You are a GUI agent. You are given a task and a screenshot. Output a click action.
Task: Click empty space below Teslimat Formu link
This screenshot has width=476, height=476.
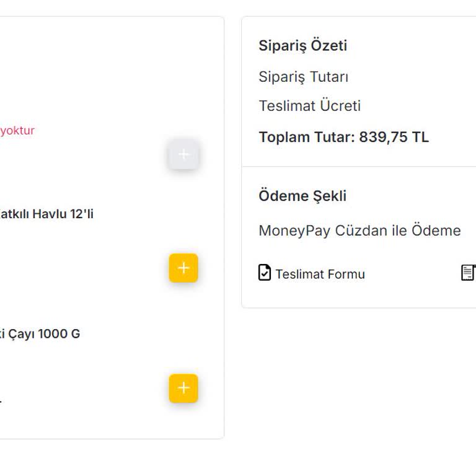[320, 294]
